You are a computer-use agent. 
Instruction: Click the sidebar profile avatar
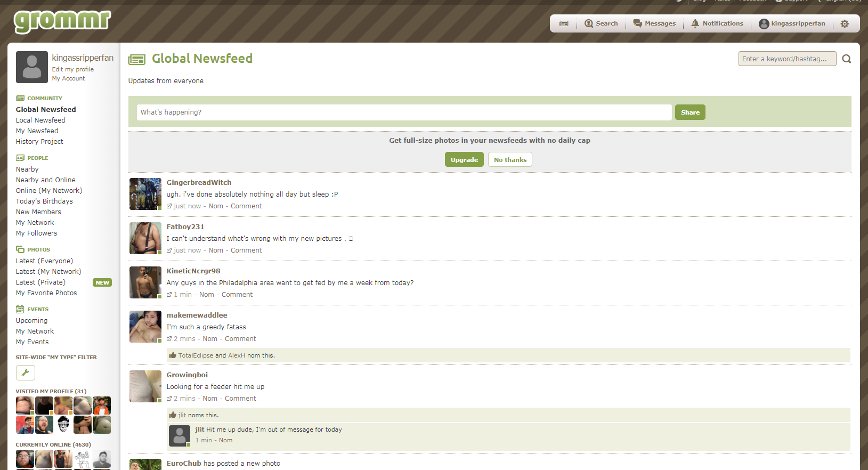[x=32, y=67]
